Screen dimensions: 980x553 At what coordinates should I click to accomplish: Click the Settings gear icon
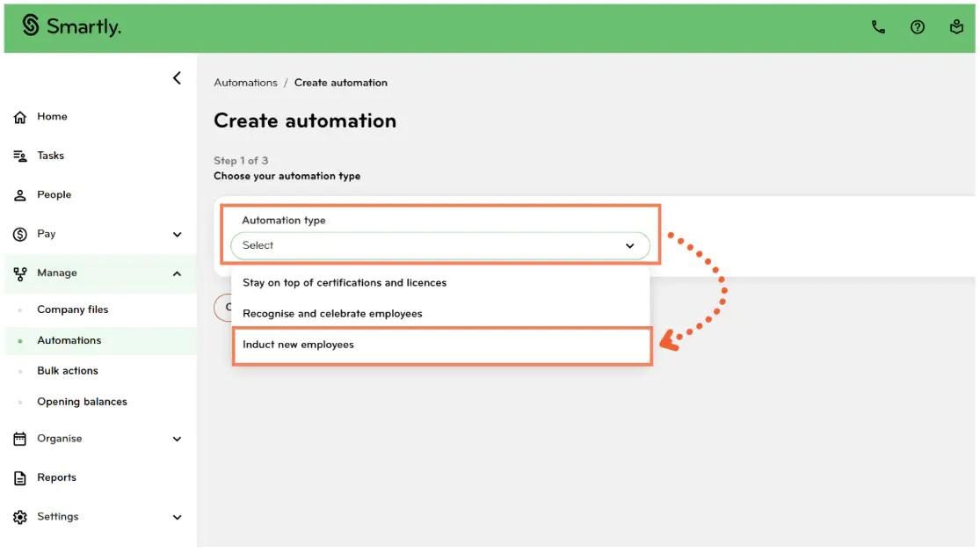coord(20,517)
